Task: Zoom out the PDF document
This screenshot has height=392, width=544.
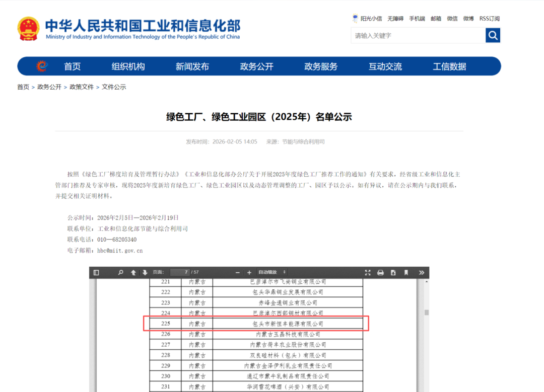Action: pyautogui.click(x=237, y=273)
